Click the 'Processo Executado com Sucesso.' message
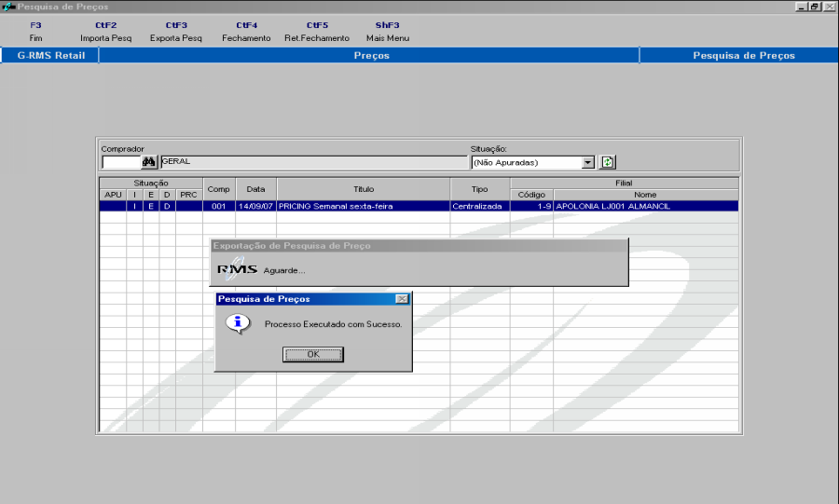The image size is (839, 504). (334, 324)
